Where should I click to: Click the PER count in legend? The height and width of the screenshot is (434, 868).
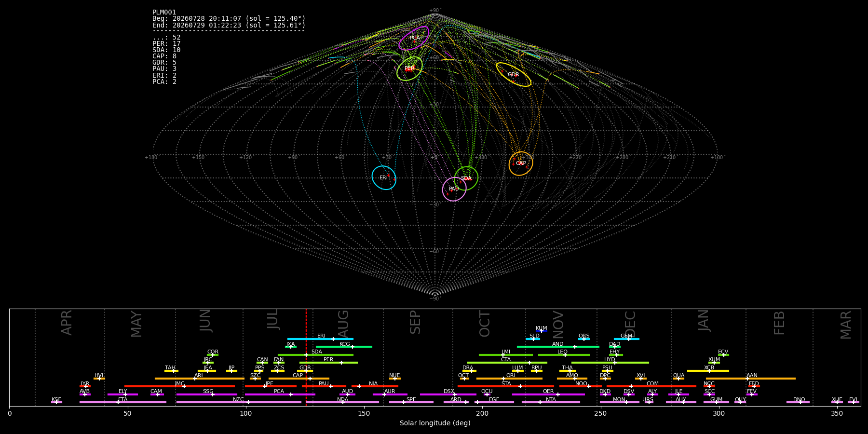pos(166,44)
